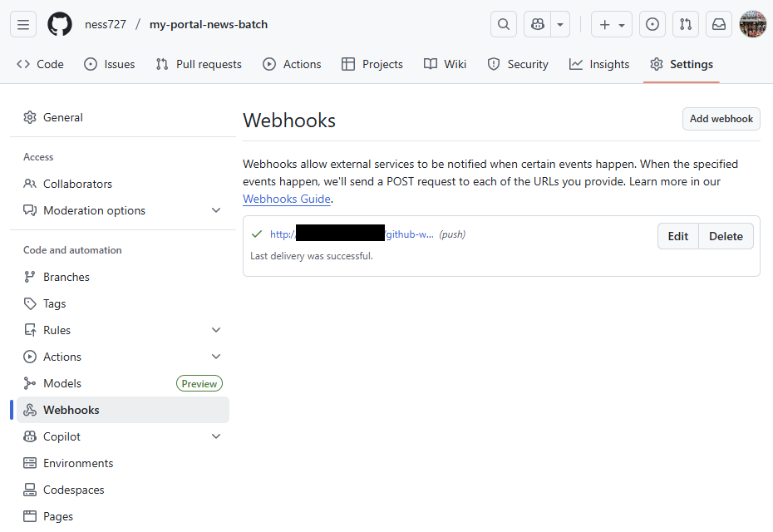
Task: Switch to the Wiki tab
Action: (x=446, y=64)
